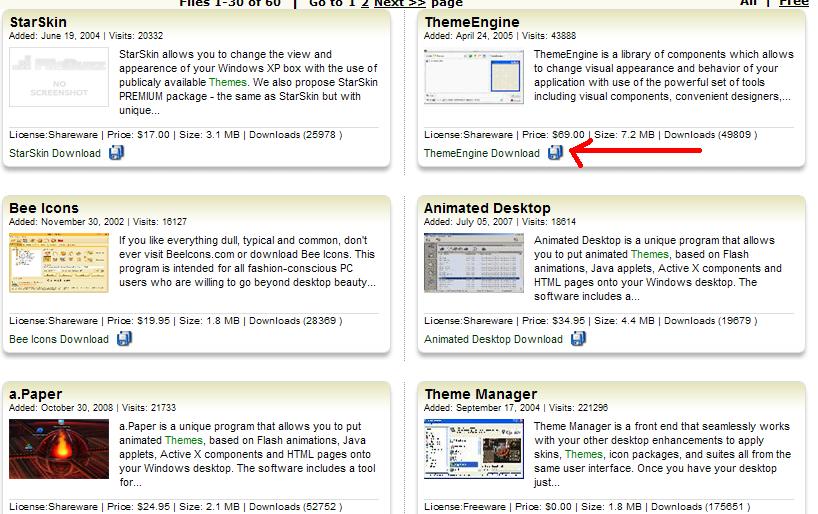Click the StarSkin download floppy icon
Viewport: 818px width, 514px height.
click(116, 153)
